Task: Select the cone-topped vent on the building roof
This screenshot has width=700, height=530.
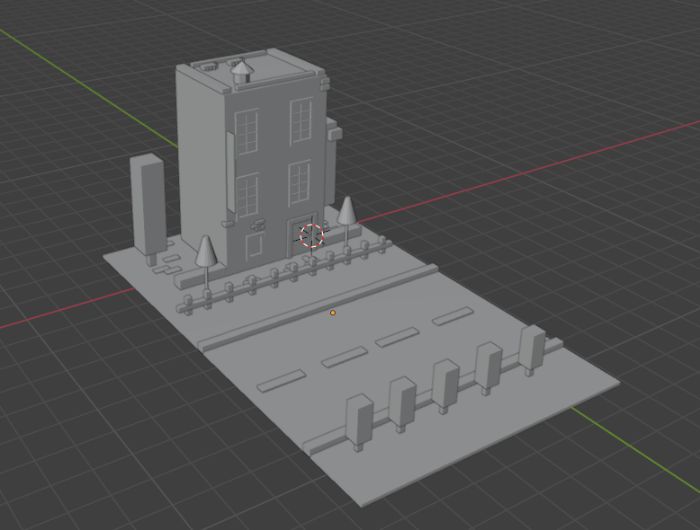Action: 242,72
